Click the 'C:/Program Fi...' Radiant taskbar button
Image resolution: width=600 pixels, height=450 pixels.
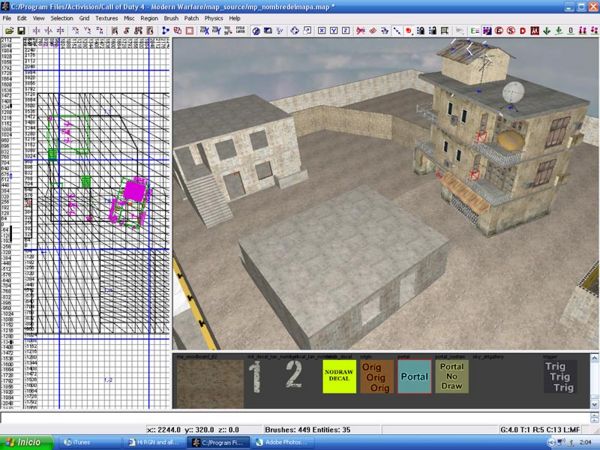(219, 442)
